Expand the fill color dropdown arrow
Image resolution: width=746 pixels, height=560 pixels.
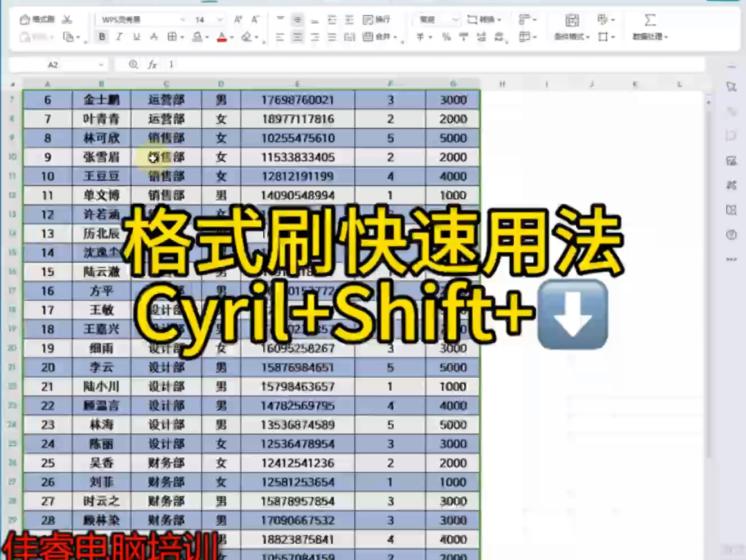[207, 38]
